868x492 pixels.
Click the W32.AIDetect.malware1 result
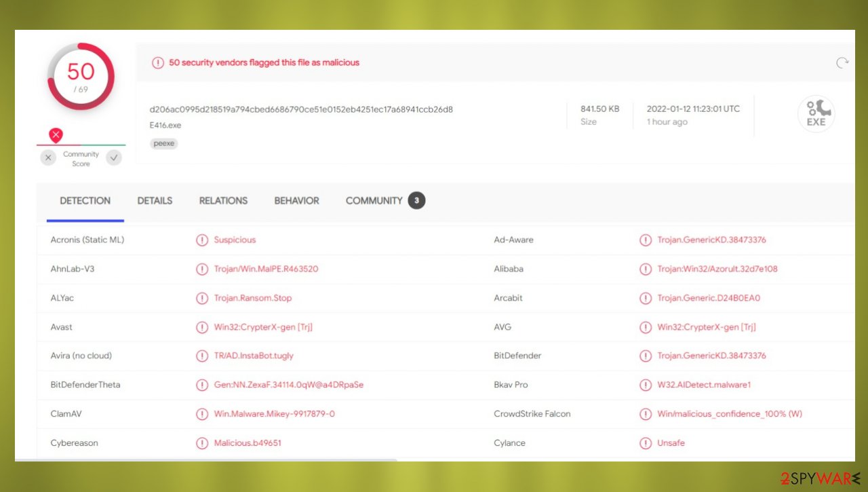pyautogui.click(x=704, y=385)
